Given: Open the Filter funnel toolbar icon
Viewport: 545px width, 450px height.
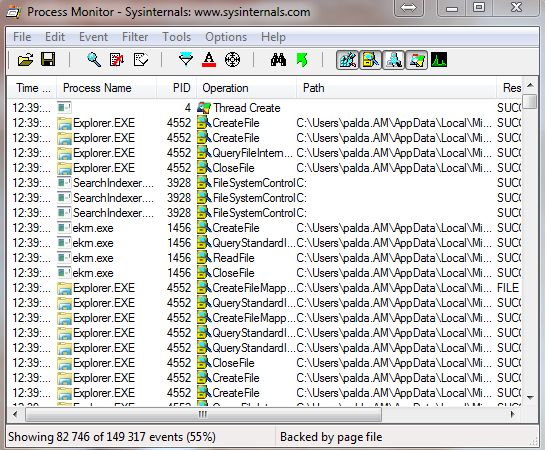Looking at the screenshot, I should tap(186, 59).
